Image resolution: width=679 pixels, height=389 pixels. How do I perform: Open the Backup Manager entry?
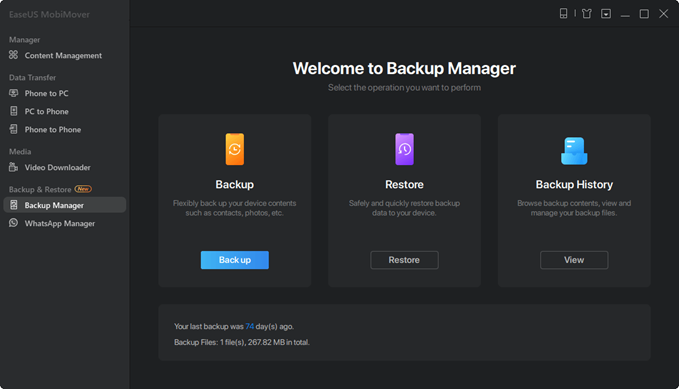(65, 205)
